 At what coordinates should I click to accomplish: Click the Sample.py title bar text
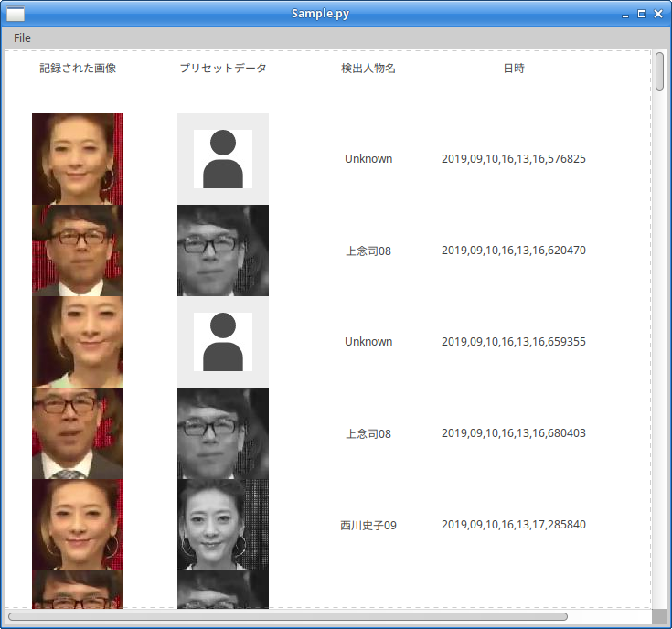(320, 14)
